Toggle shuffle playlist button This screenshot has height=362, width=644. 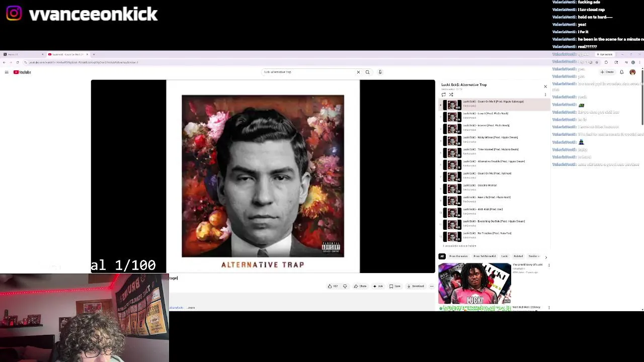click(x=451, y=95)
